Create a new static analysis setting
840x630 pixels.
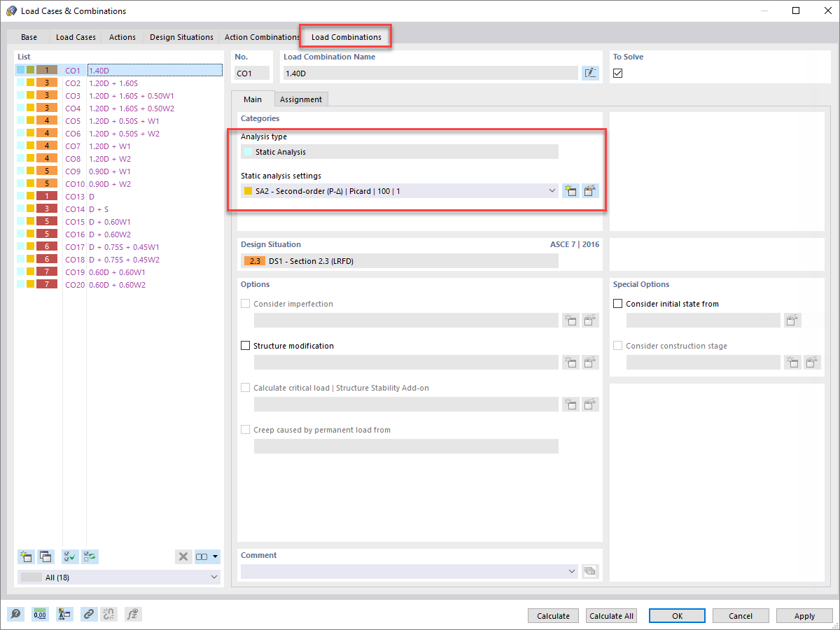[570, 190]
